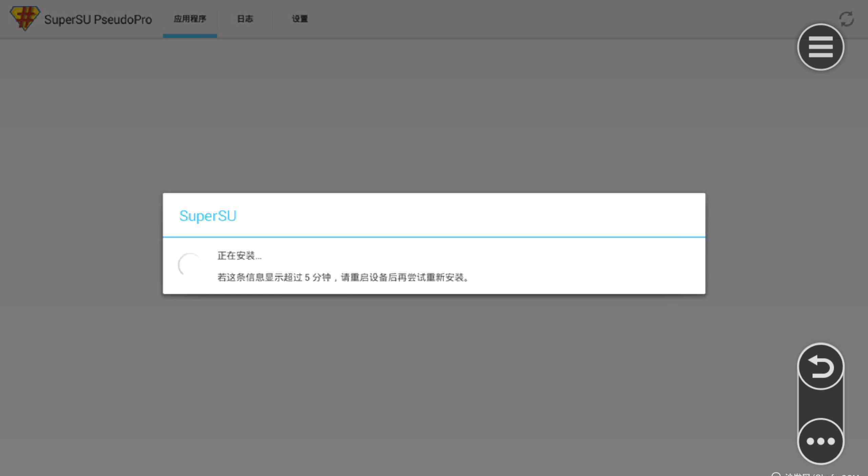Switch to the 应用程序 tab

click(x=190, y=19)
